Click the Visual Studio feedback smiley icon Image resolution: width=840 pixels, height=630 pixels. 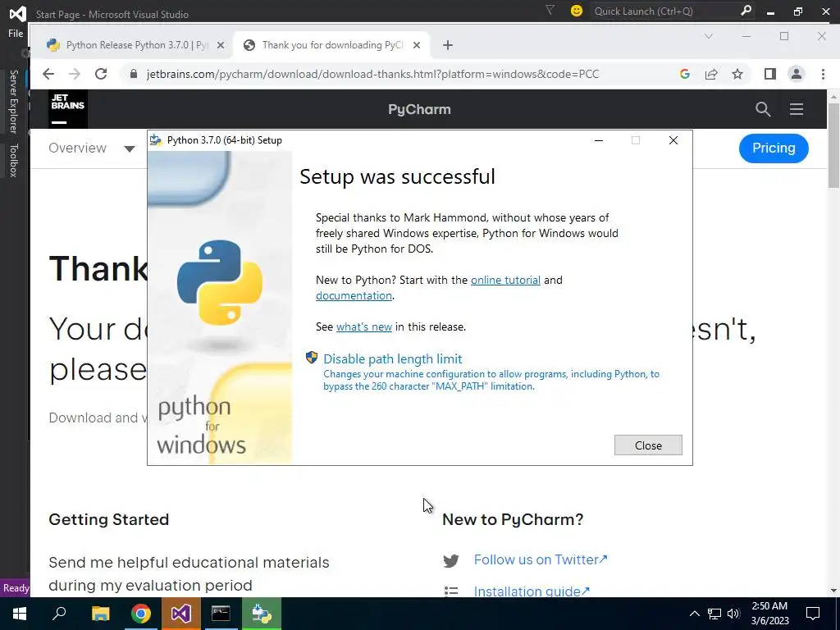pos(577,11)
